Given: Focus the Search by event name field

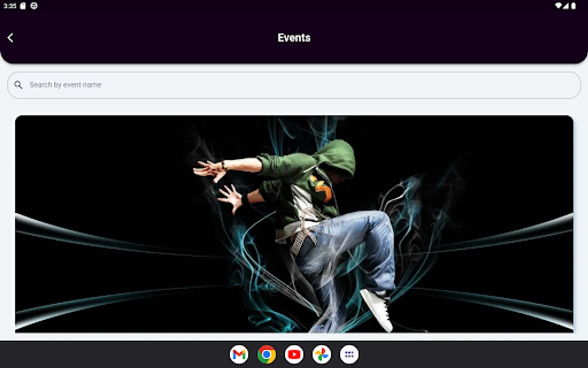Looking at the screenshot, I should (294, 85).
